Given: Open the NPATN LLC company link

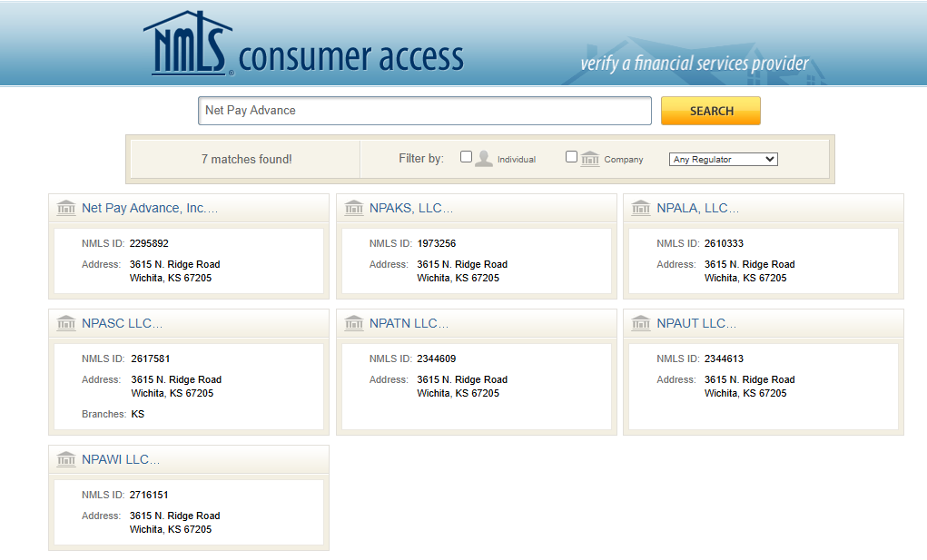Looking at the screenshot, I should point(409,323).
